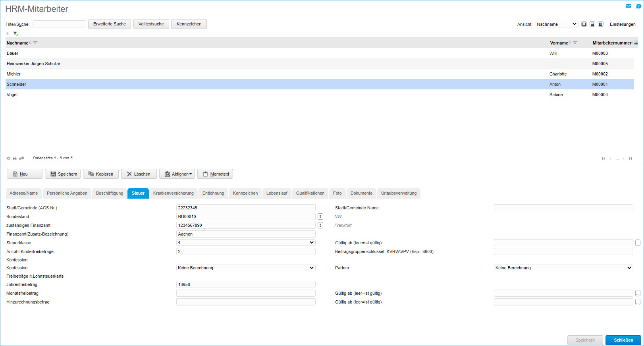Focus the Filter/Suche input field
Screen dimensions: 644x346
point(59,24)
